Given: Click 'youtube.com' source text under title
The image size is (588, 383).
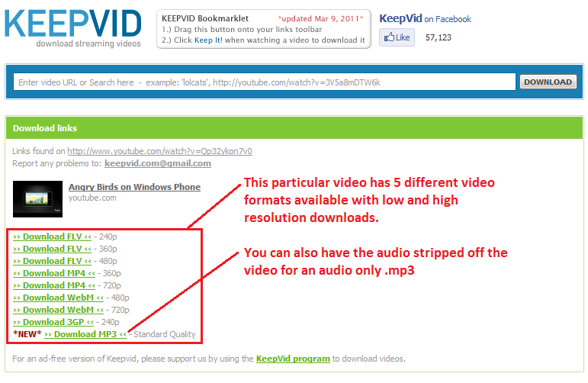Looking at the screenshot, I should (92, 198).
